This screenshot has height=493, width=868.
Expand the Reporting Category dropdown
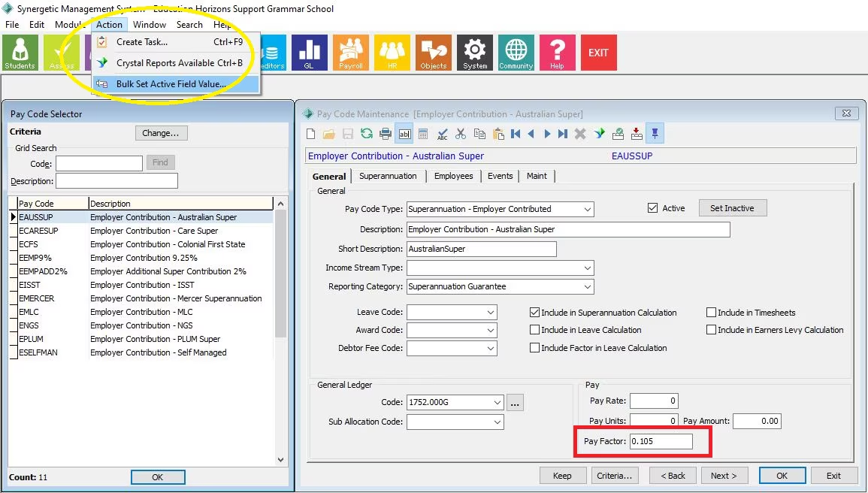coord(587,286)
